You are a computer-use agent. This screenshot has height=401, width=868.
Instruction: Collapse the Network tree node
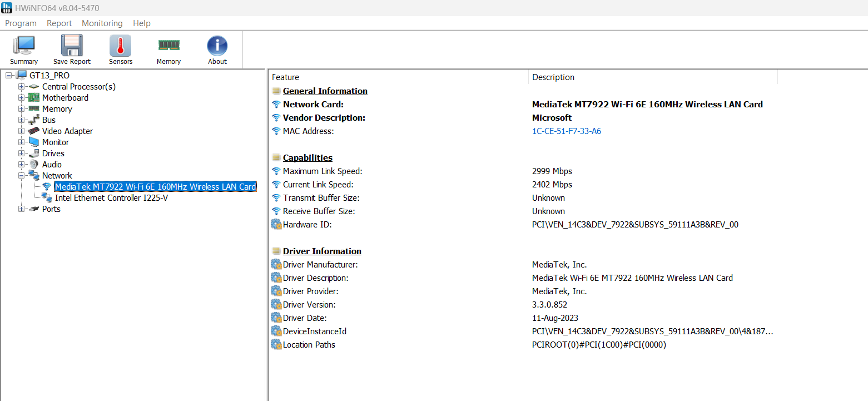coord(21,175)
